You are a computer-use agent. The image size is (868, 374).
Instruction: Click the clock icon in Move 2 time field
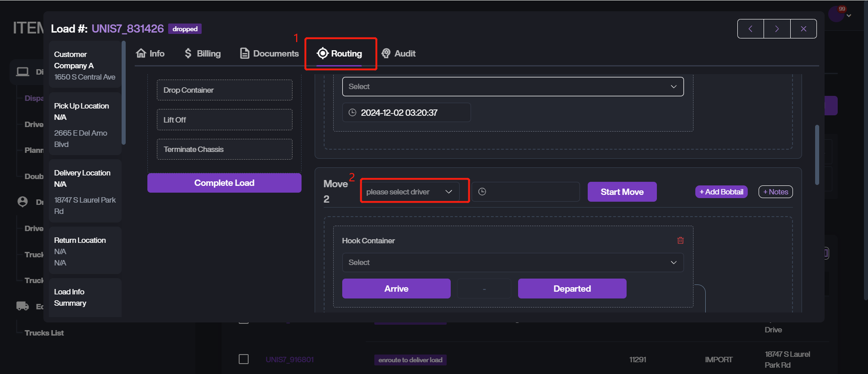pos(482,192)
